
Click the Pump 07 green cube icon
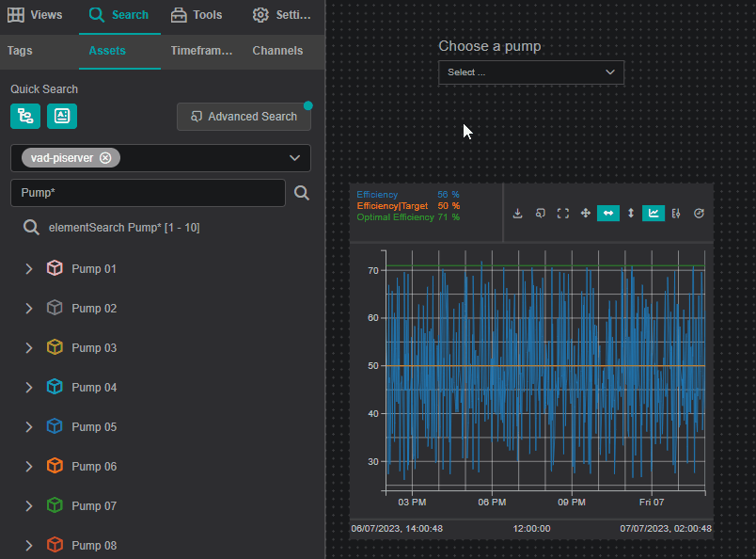point(55,506)
